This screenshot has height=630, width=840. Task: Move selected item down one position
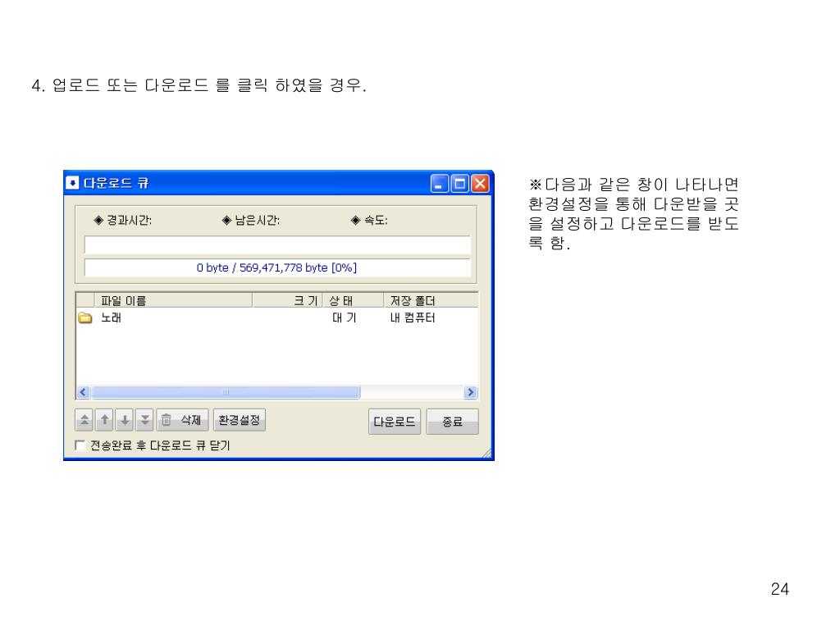[125, 420]
